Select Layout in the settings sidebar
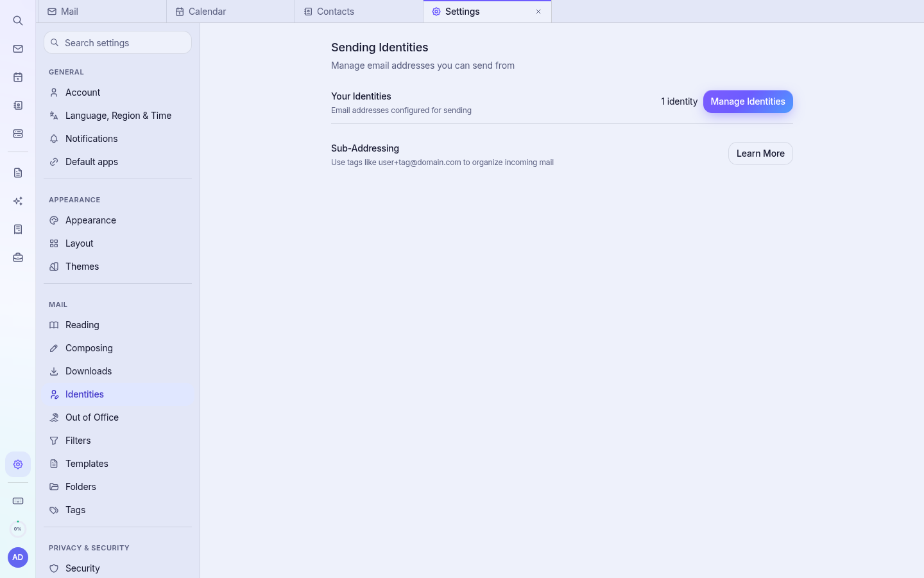The width and height of the screenshot is (924, 578). pyautogui.click(x=118, y=243)
